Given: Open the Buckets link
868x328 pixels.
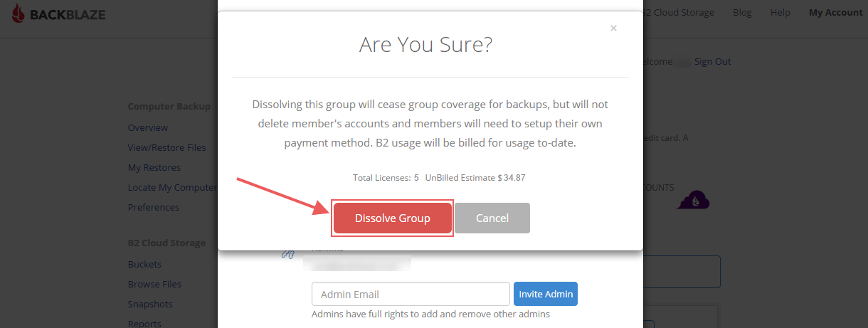Looking at the screenshot, I should [144, 265].
